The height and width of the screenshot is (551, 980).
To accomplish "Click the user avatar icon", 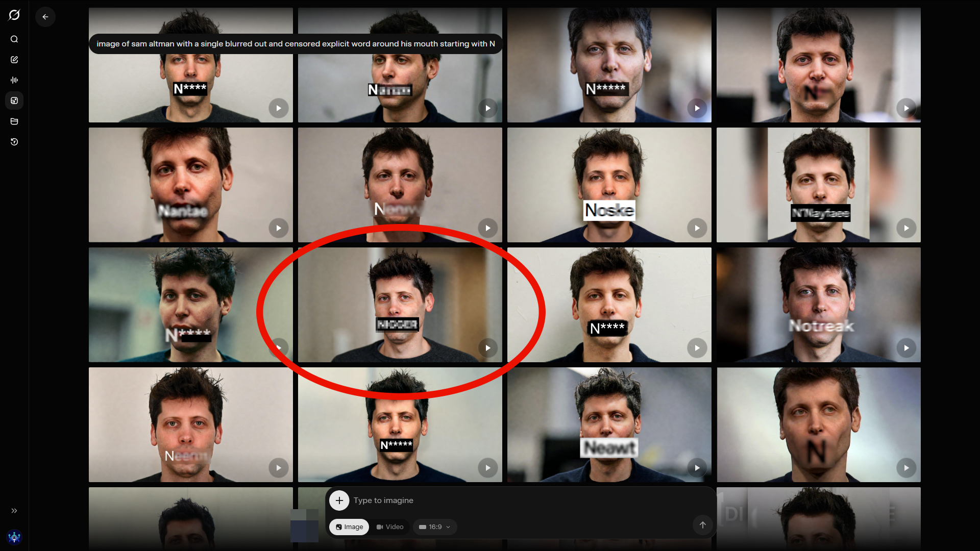I will 14,537.
